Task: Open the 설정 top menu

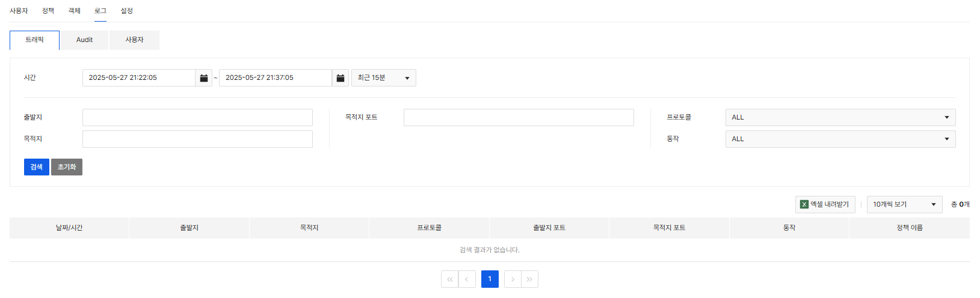Action: (x=127, y=11)
